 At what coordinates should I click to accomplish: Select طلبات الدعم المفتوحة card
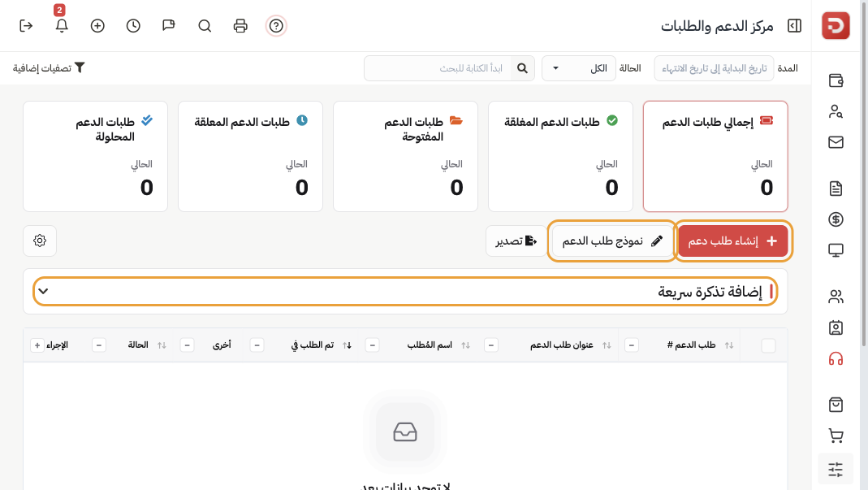405,156
